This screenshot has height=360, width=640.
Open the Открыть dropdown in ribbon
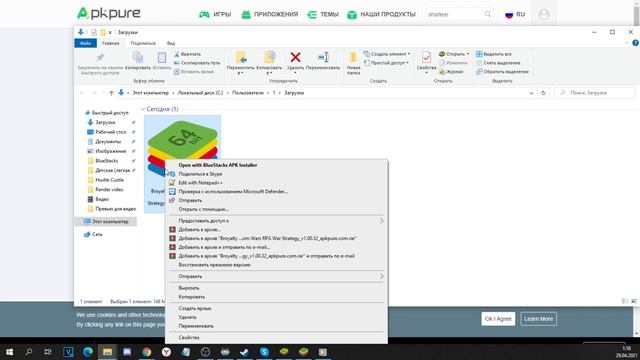point(454,54)
